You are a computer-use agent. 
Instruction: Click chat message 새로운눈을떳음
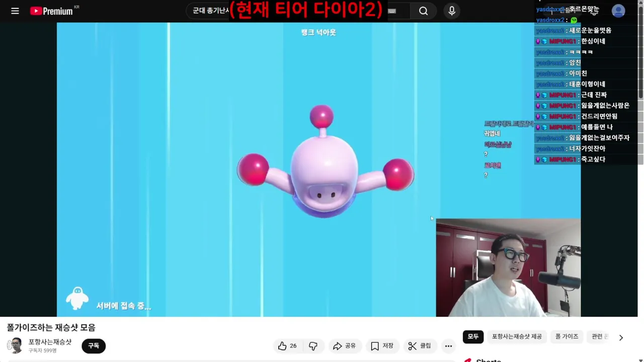[590, 31]
